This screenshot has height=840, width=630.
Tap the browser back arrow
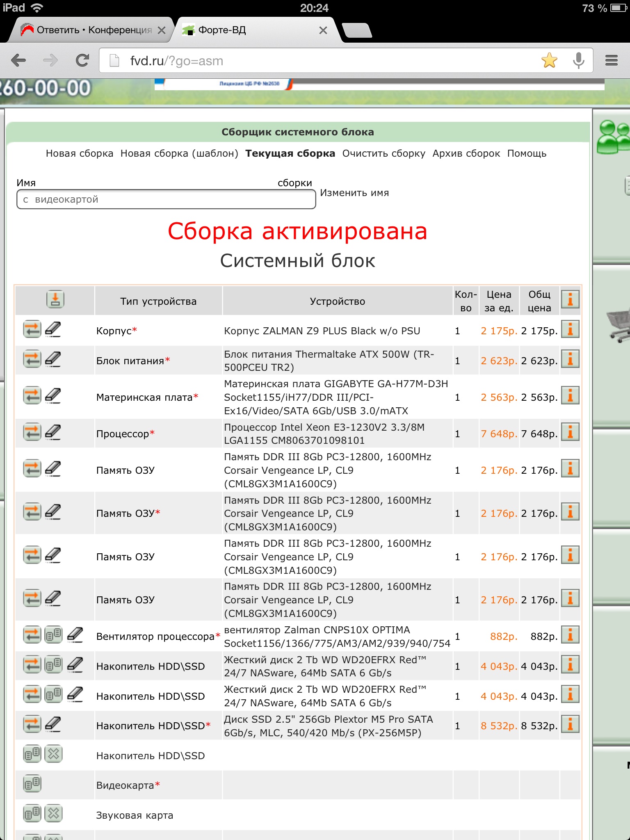[18, 61]
